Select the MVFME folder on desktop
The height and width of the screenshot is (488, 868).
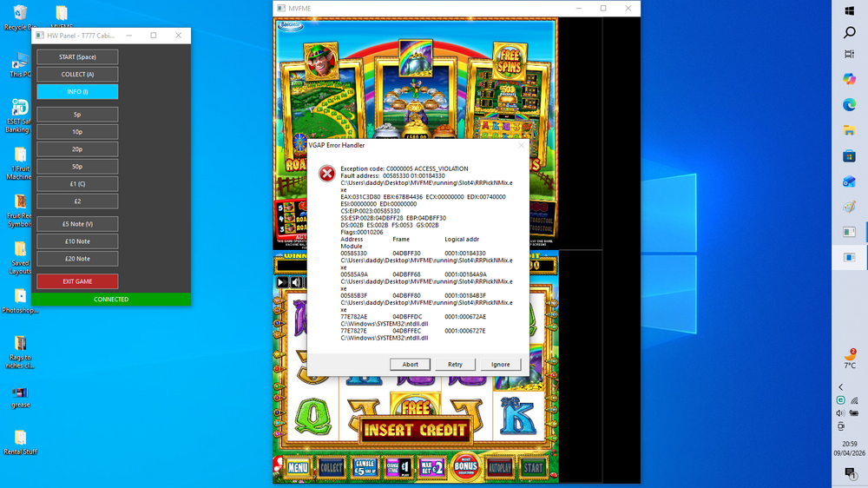pyautogui.click(x=62, y=17)
